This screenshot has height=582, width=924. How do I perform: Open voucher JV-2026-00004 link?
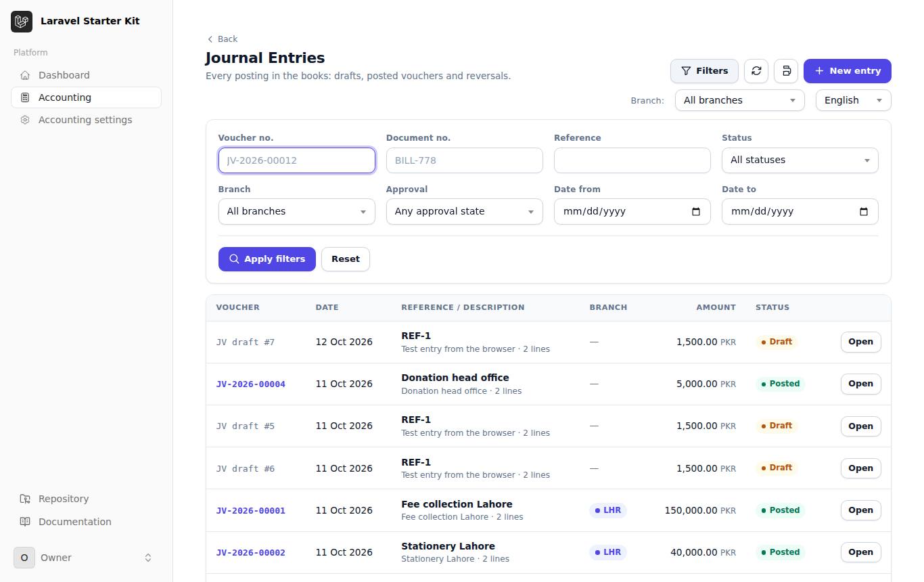click(x=251, y=384)
